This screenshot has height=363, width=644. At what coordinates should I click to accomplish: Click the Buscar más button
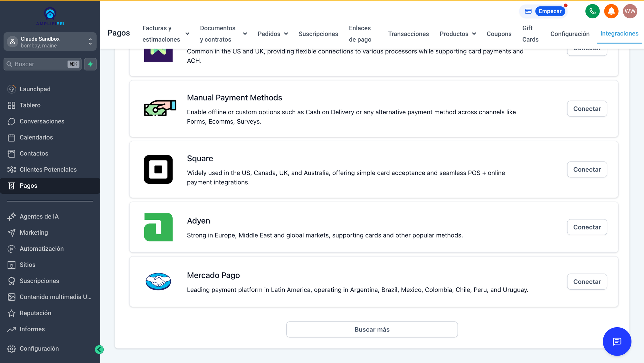tap(372, 330)
